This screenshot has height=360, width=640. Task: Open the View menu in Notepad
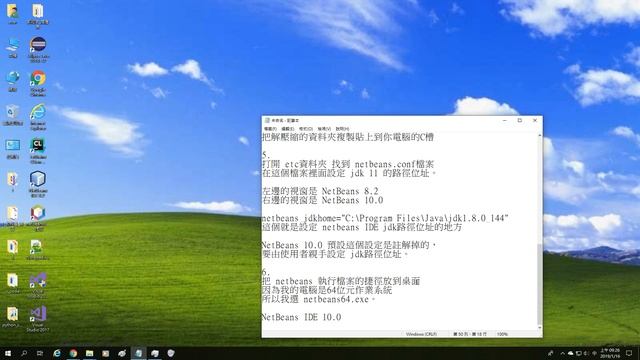324,129
